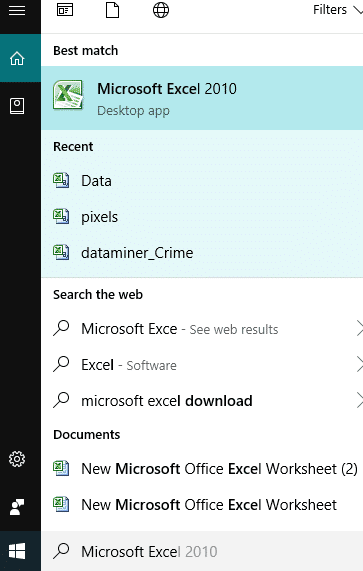Click the Best match heading

click(86, 51)
